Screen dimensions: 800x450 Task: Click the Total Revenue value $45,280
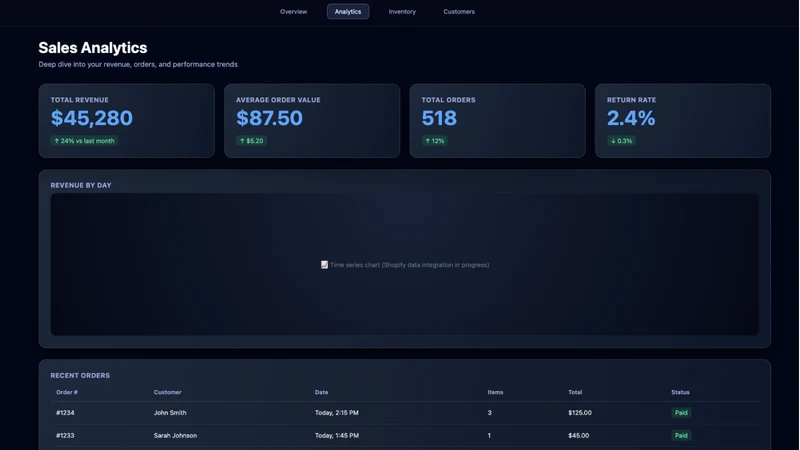[x=92, y=118]
